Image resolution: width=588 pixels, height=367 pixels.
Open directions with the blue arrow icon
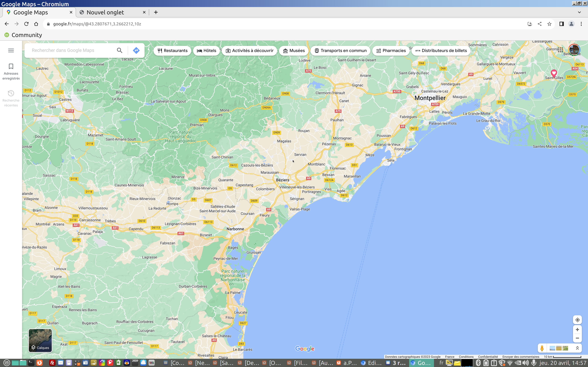click(136, 50)
